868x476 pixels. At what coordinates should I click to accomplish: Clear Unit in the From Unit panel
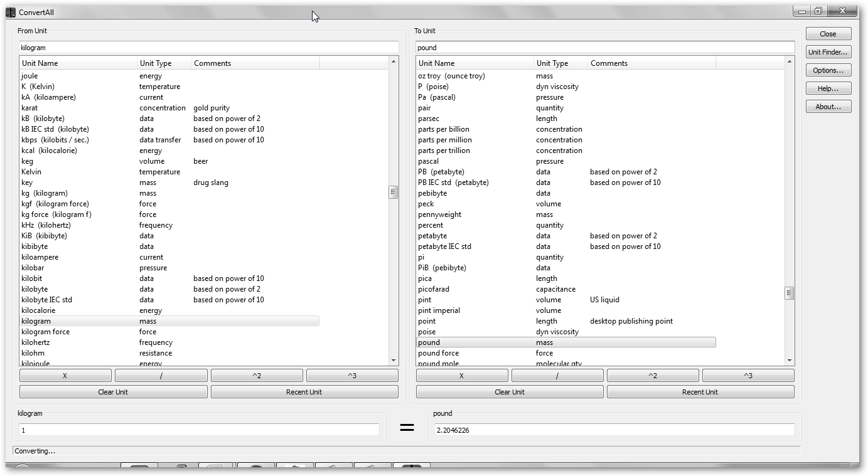(114, 392)
